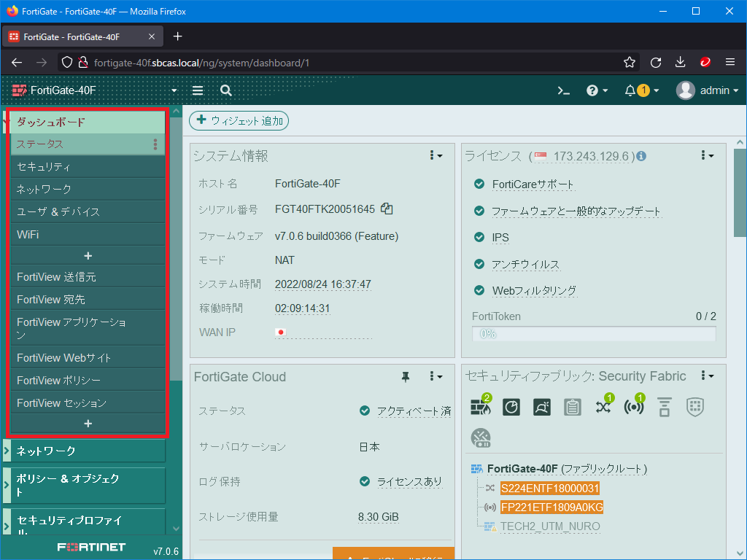Copy the serial number with clipboard icon
The width and height of the screenshot is (747, 560).
tap(387, 209)
